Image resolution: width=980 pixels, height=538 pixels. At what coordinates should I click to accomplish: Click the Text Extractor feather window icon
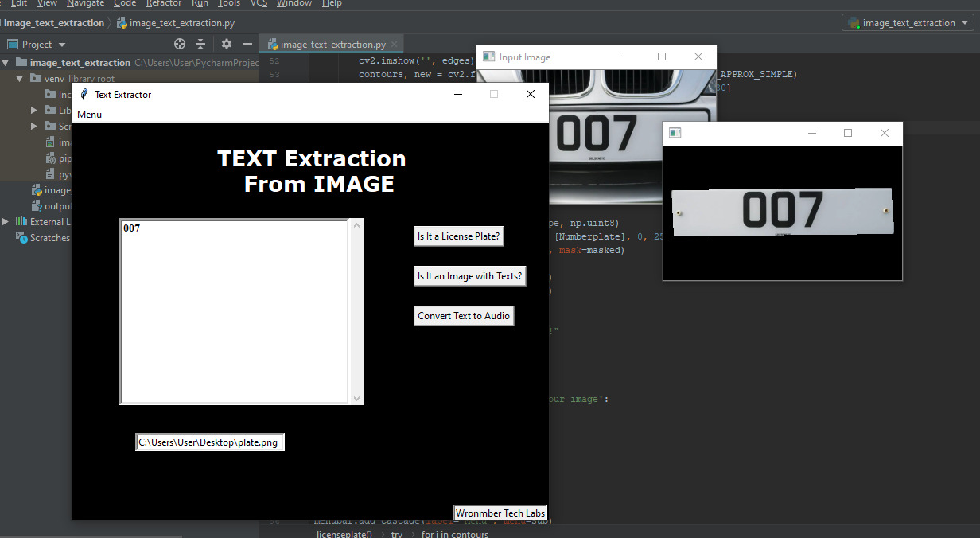84,94
